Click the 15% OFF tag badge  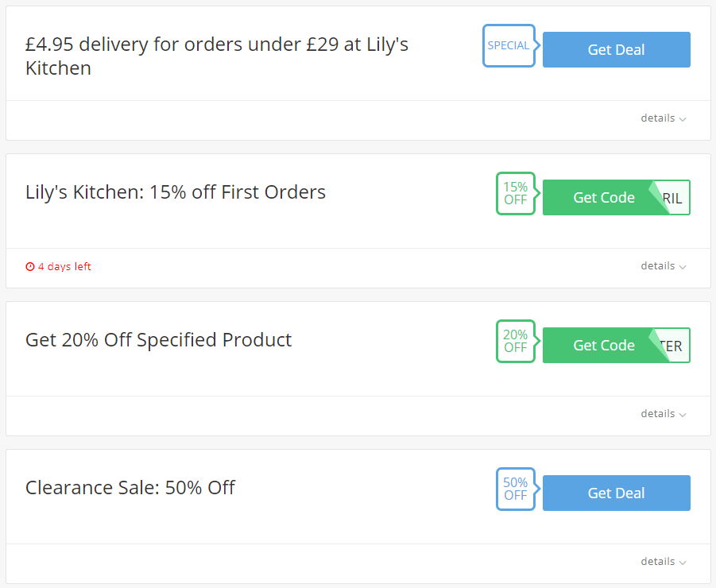tap(516, 194)
